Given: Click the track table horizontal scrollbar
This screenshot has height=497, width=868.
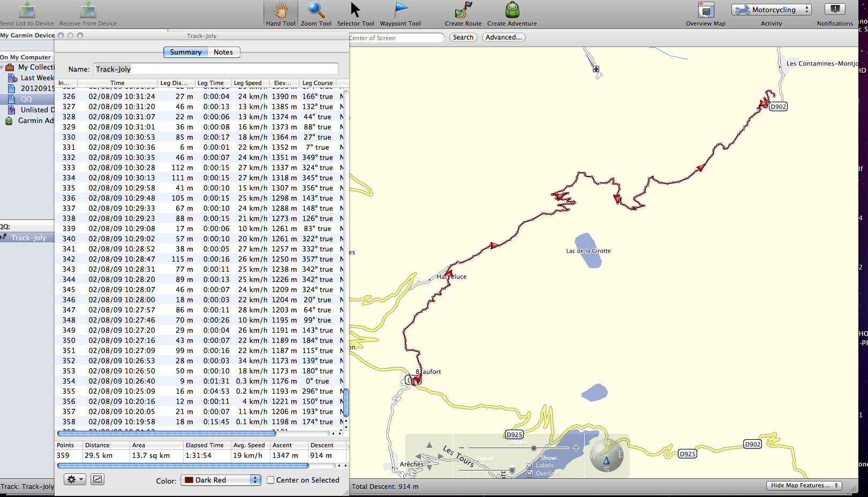Looking at the screenshot, I should (167, 433).
